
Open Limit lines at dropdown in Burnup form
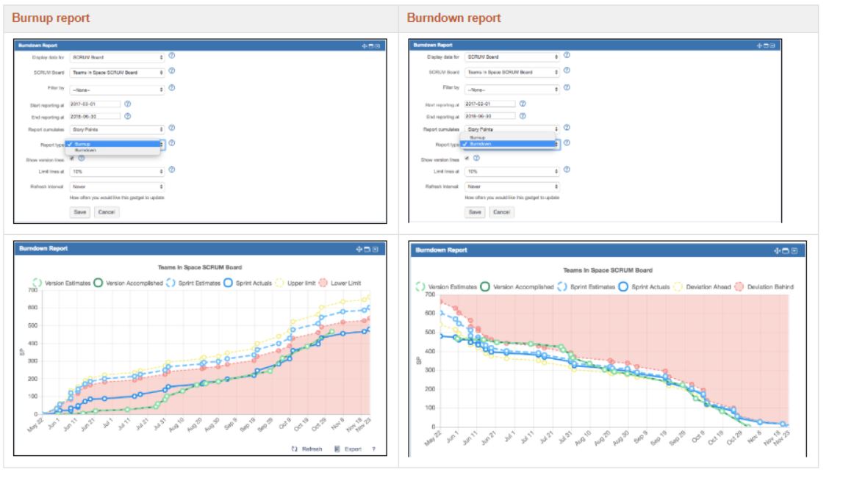117,172
